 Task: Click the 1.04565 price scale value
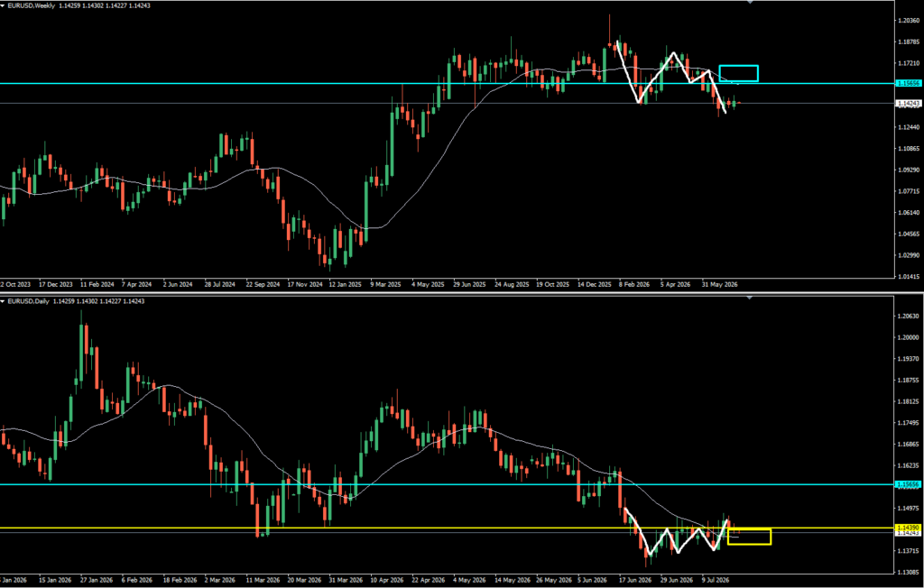click(x=908, y=234)
